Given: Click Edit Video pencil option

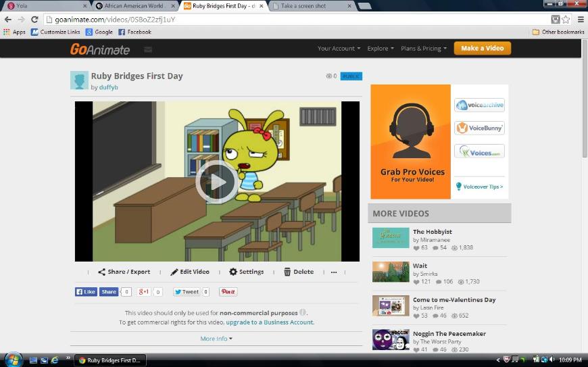Looking at the screenshot, I should click(x=190, y=272).
